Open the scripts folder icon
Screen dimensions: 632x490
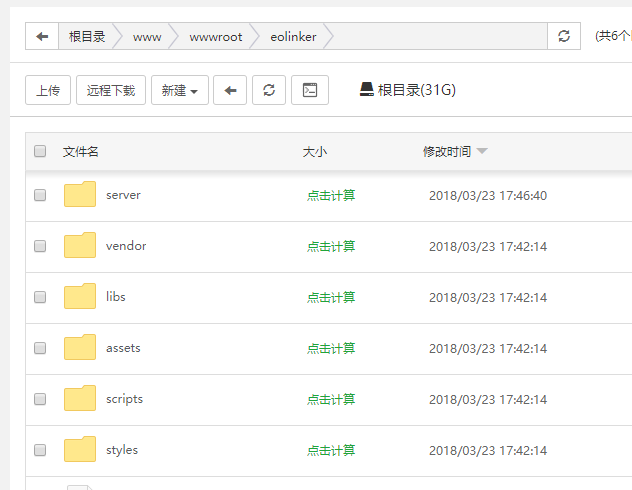pos(80,398)
